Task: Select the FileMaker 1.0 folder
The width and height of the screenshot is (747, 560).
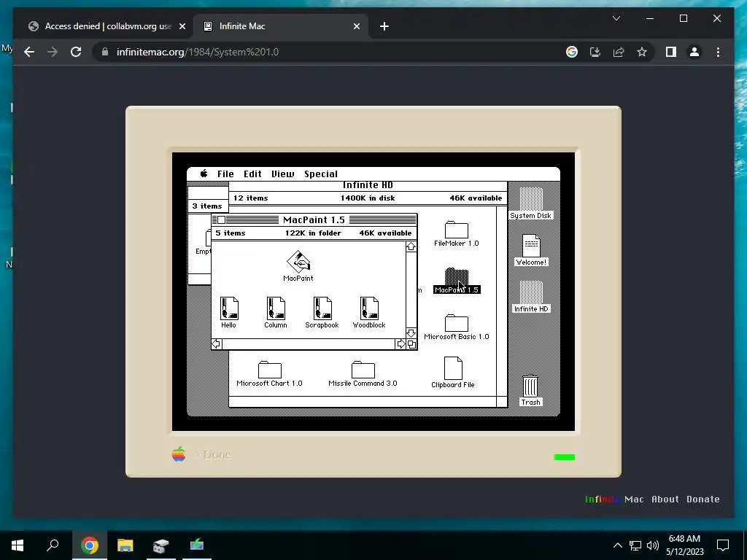Action: click(x=457, y=230)
